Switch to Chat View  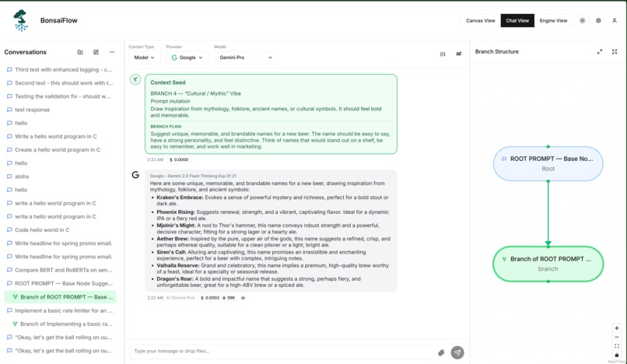[x=517, y=20]
